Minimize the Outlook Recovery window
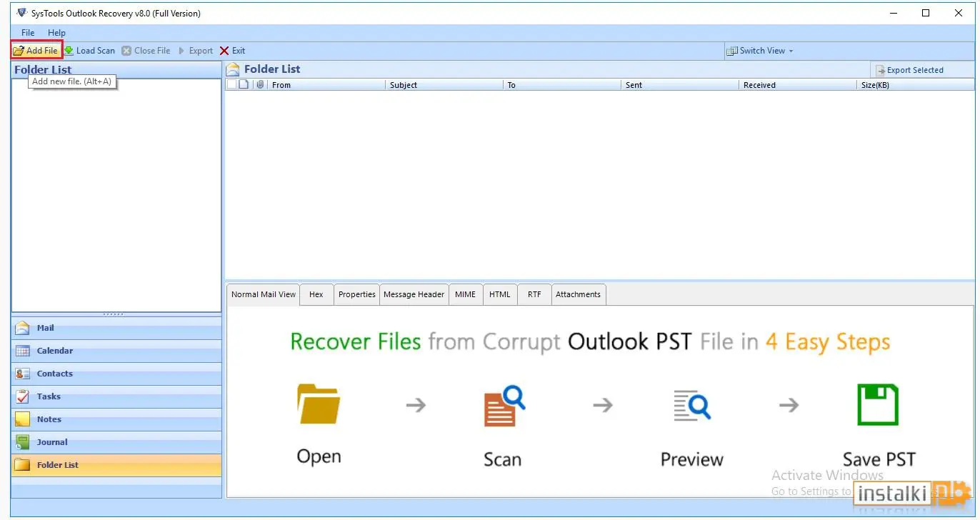This screenshot has height=520, width=980. 893,13
